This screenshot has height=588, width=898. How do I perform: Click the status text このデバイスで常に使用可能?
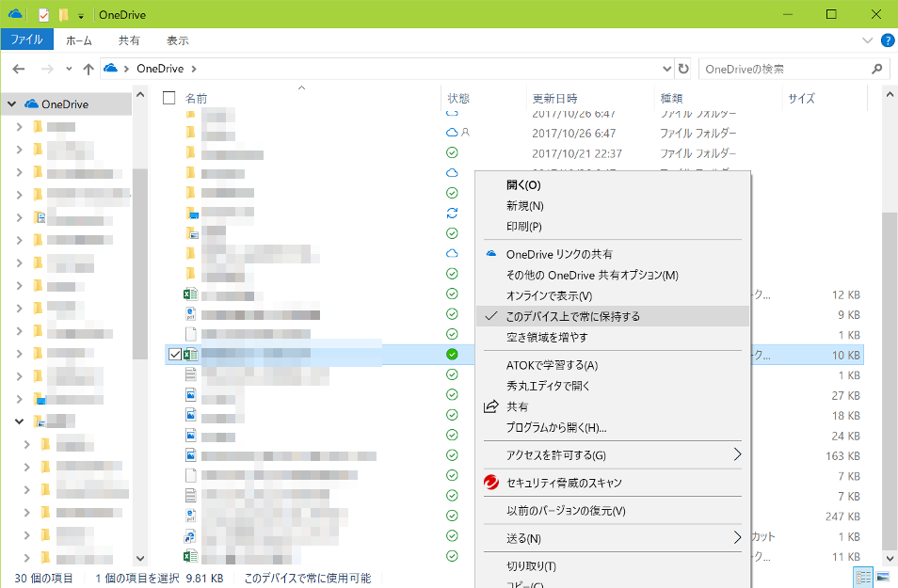click(308, 579)
